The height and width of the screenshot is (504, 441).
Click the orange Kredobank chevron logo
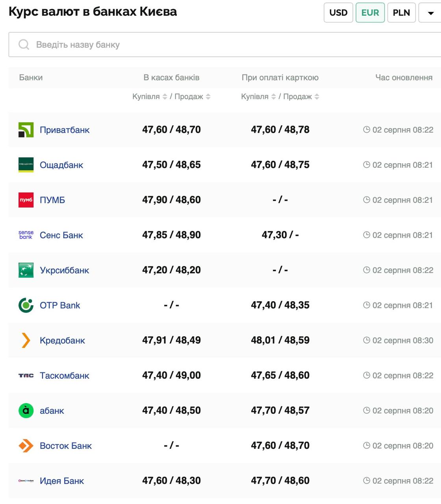click(x=26, y=340)
